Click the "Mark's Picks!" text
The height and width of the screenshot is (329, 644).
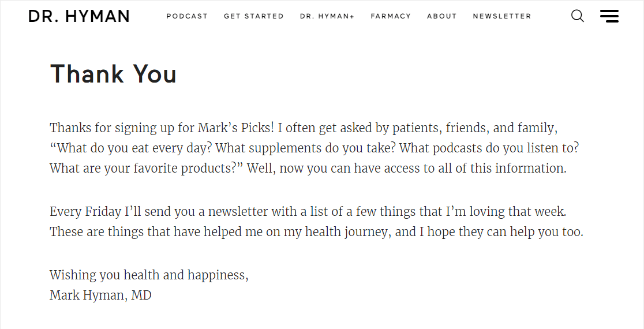(236, 128)
